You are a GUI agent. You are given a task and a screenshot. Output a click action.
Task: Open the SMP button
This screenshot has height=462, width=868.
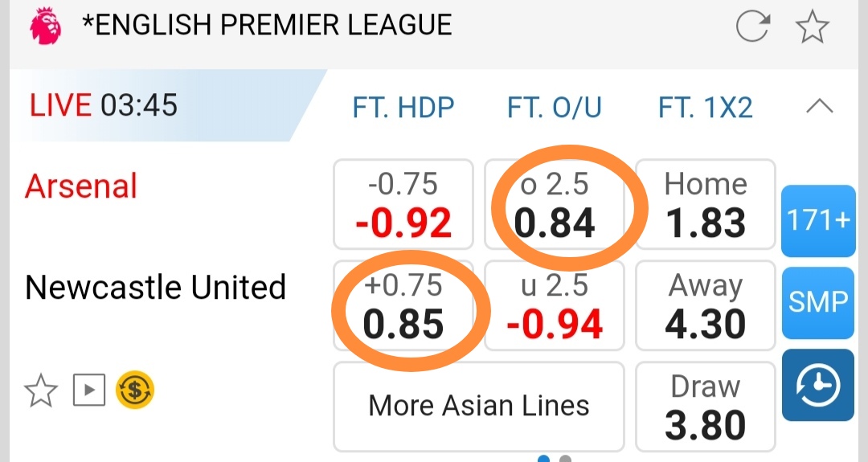[x=818, y=303]
